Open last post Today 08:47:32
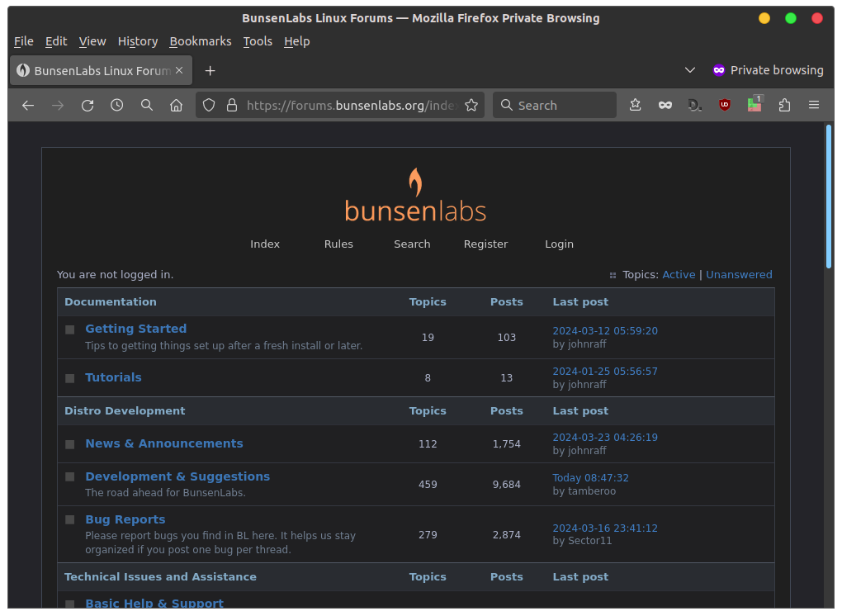842x616 pixels. click(x=590, y=478)
